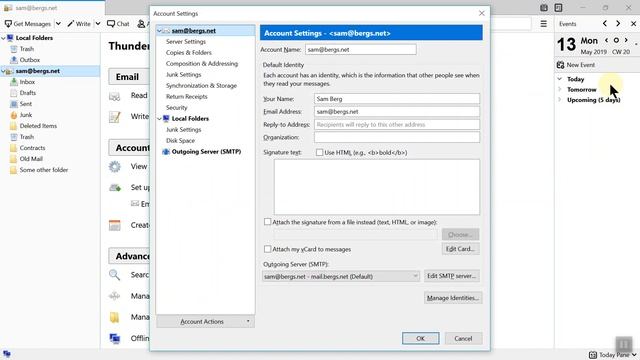Close the Account Settings dialog

(482, 13)
